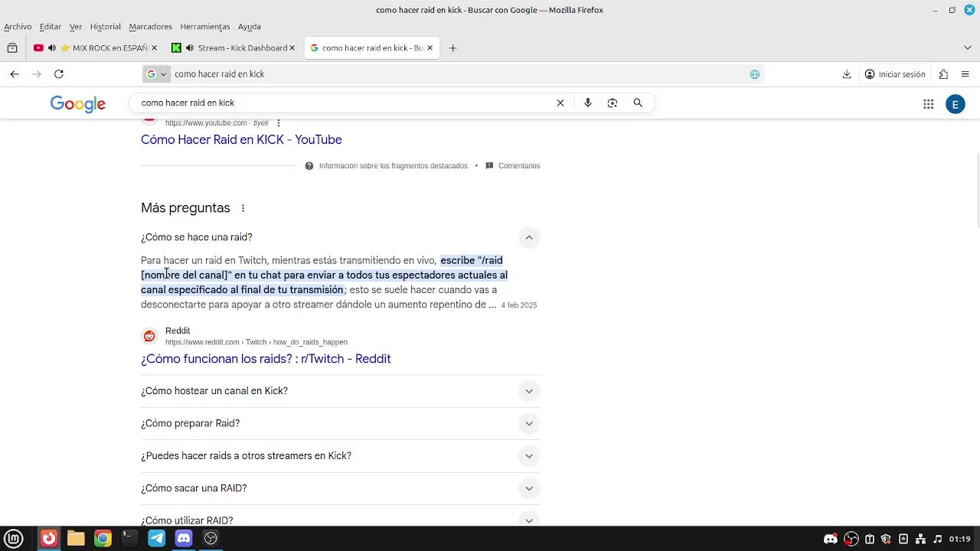The image size is (980, 551).
Task: Open Telegram from the taskbar
Action: (157, 538)
